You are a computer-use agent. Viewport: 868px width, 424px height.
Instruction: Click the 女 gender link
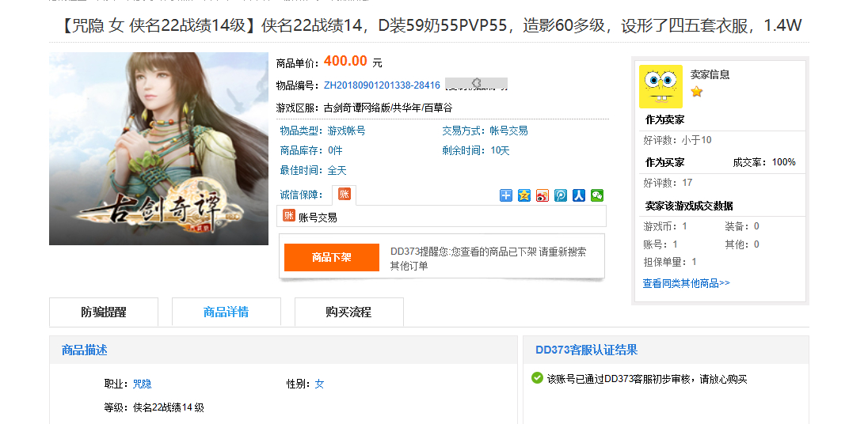[x=319, y=384]
